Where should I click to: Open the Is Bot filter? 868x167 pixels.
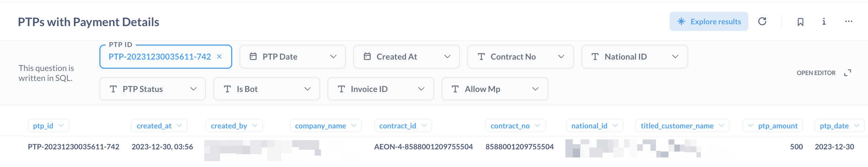click(x=266, y=89)
